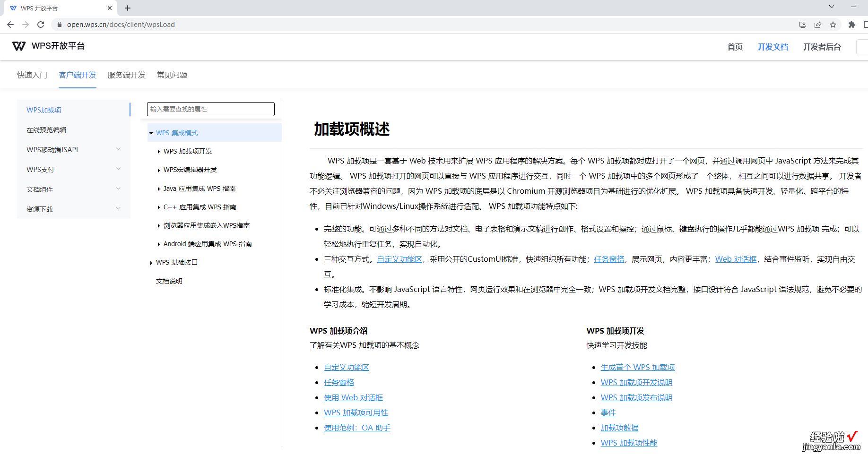Open inline 任务窗格 link in paragraph
This screenshot has width=868, height=455.
[609, 259]
